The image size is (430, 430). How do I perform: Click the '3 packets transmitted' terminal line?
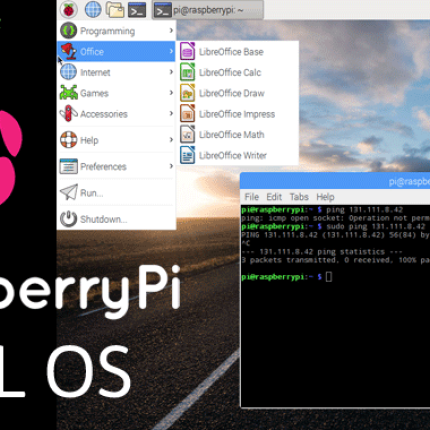(x=336, y=260)
